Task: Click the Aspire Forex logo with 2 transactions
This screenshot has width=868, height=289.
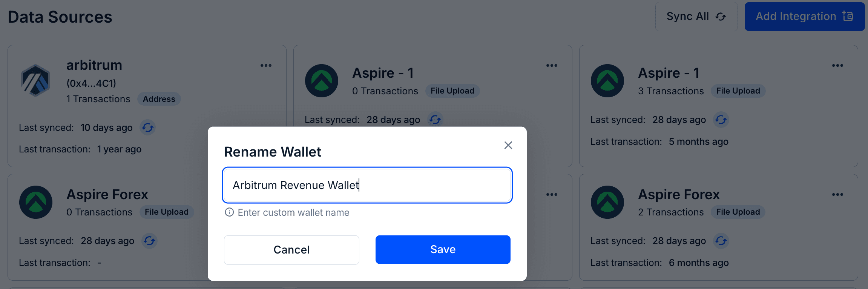Action: (607, 202)
